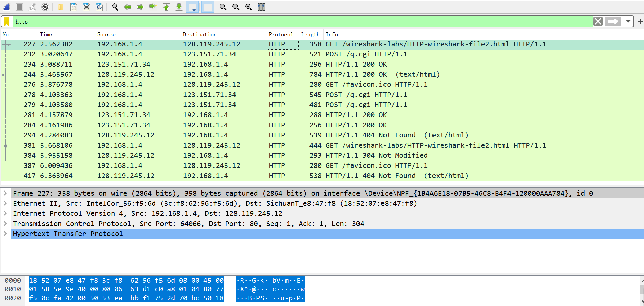Start capturing packets with the shark fin icon

(x=7, y=7)
